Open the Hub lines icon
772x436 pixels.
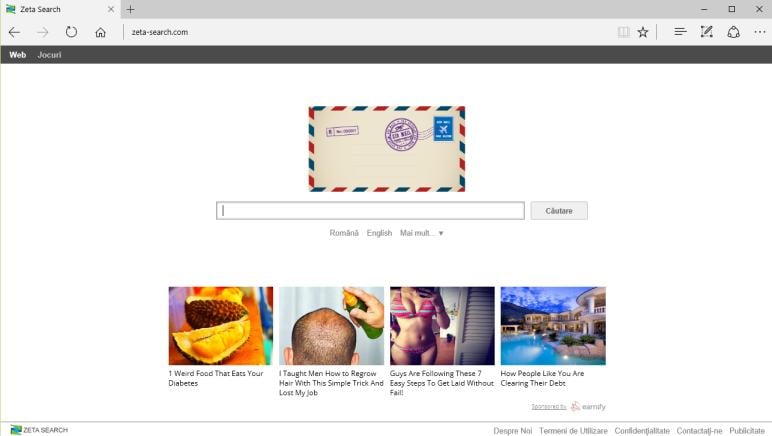pos(680,32)
